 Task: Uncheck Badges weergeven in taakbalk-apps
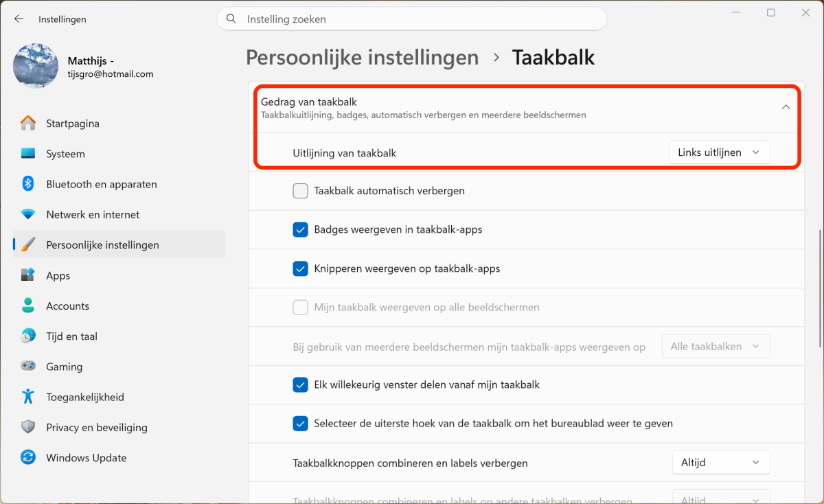[x=300, y=230]
